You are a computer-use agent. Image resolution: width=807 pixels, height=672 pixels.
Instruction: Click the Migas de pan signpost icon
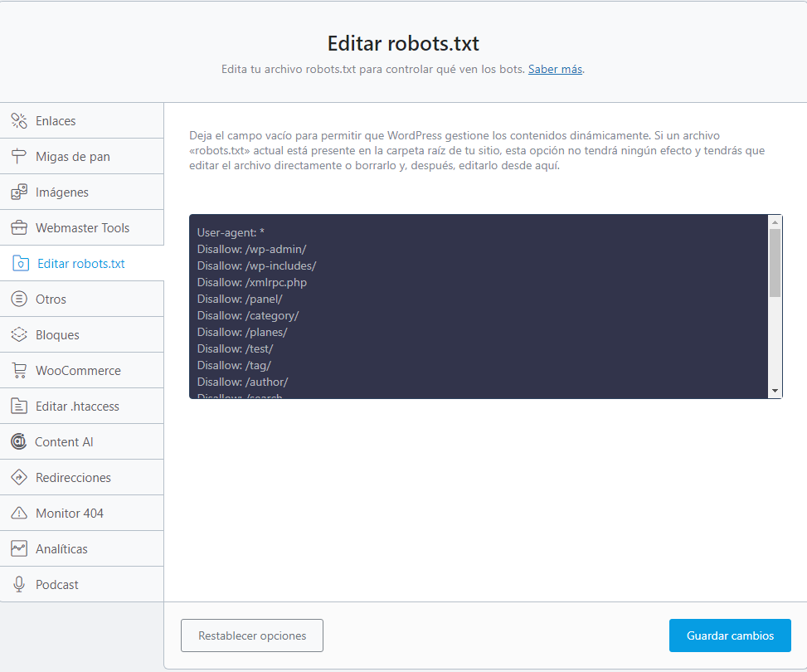click(x=19, y=156)
